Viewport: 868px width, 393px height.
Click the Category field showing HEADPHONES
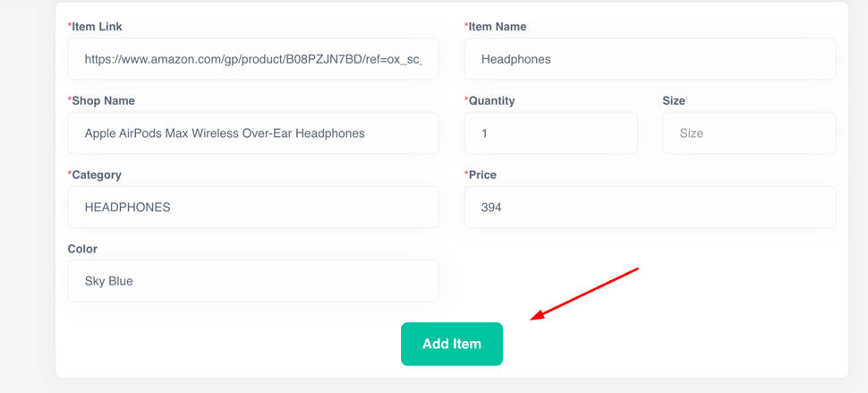tap(253, 207)
